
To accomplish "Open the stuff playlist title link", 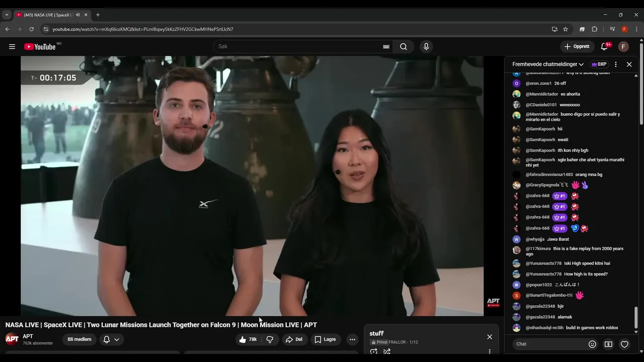I will 376,333.
